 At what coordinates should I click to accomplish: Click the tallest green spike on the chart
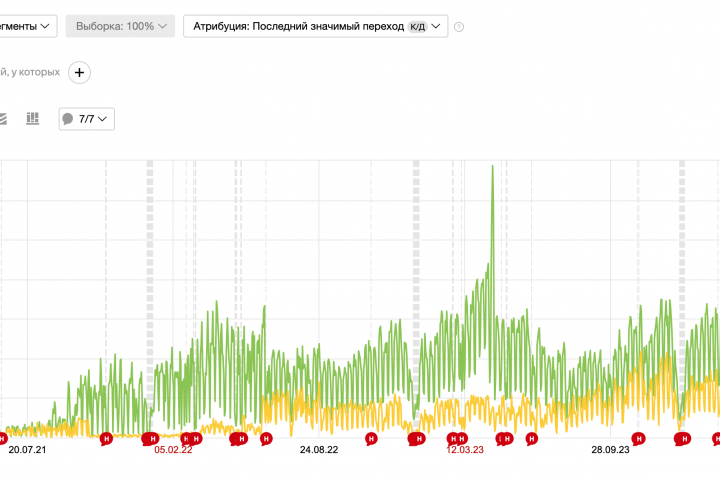[x=493, y=168]
